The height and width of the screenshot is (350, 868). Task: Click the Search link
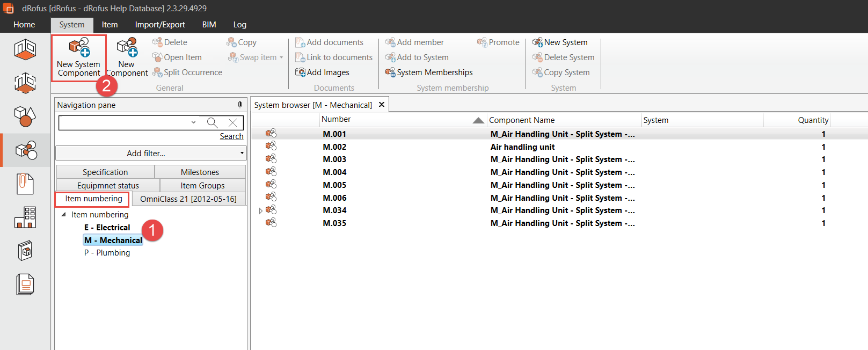pyautogui.click(x=231, y=136)
